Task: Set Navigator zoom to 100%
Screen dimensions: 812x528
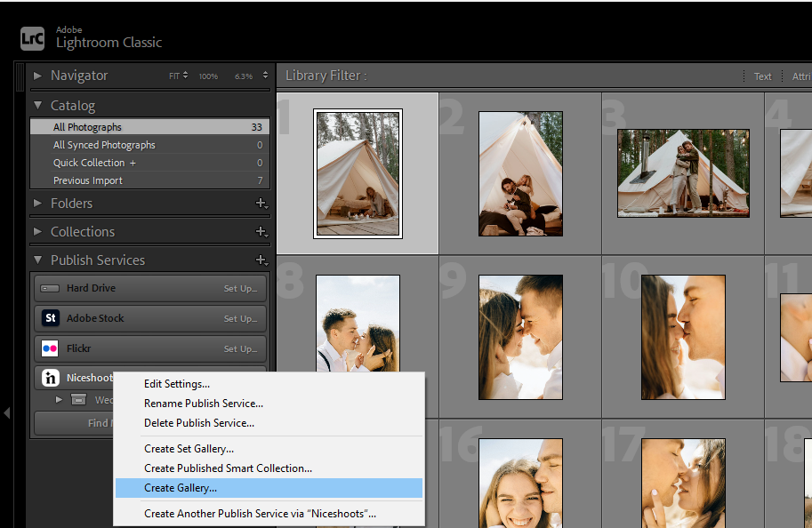Action: 208,76
